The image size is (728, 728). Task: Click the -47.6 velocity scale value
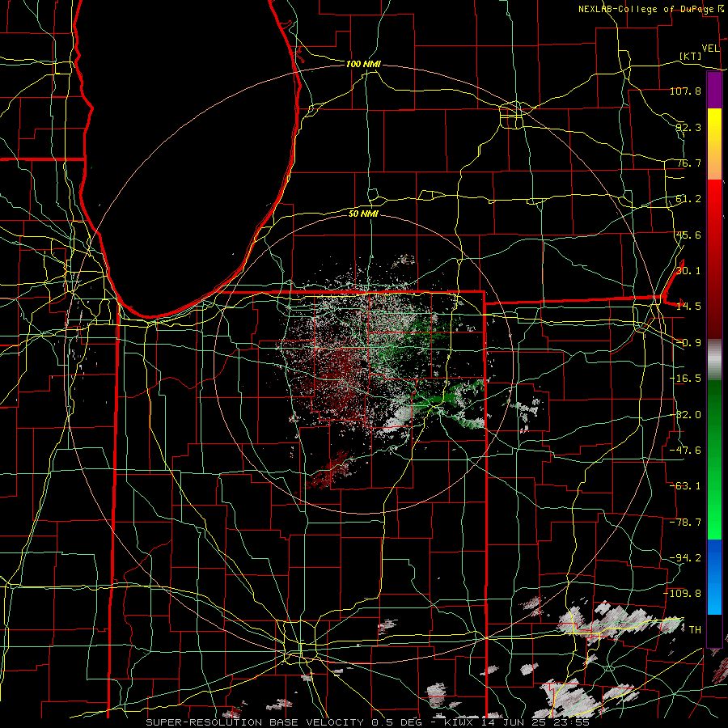pos(685,451)
